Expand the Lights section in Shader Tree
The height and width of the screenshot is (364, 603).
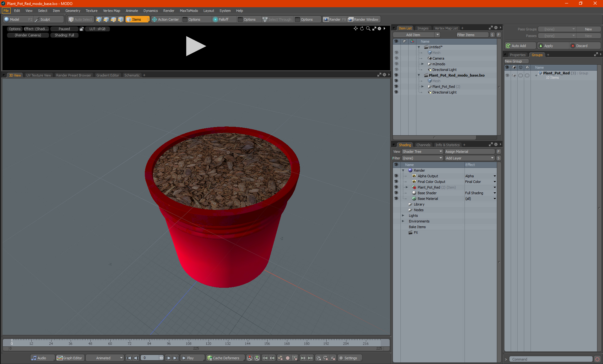point(403,216)
